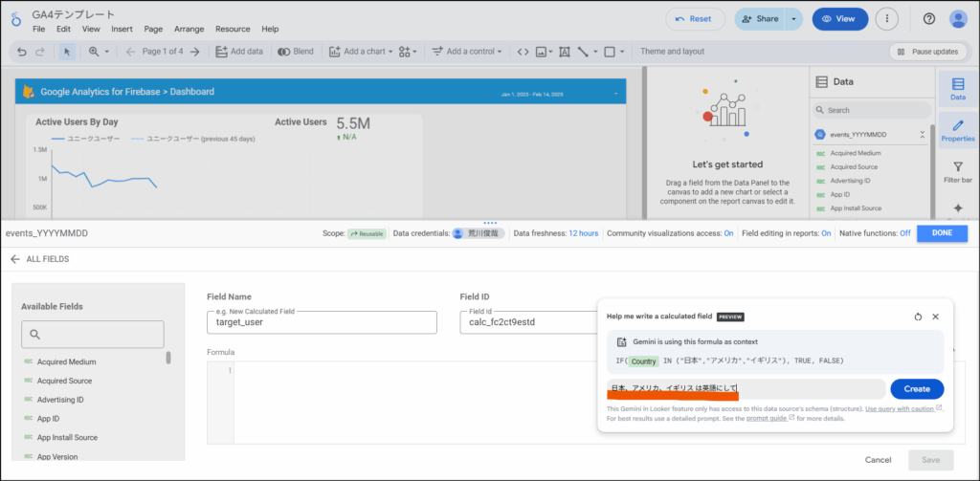Open the Use query with caution link
This screenshot has width=980, height=481.
[x=904, y=408]
